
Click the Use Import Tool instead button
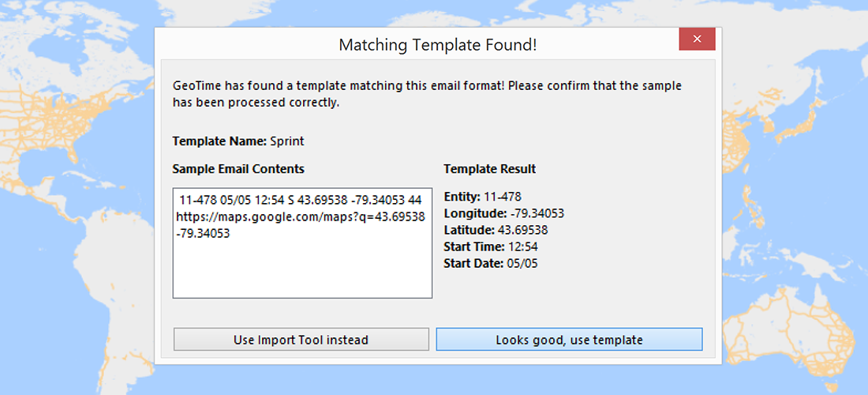301,340
